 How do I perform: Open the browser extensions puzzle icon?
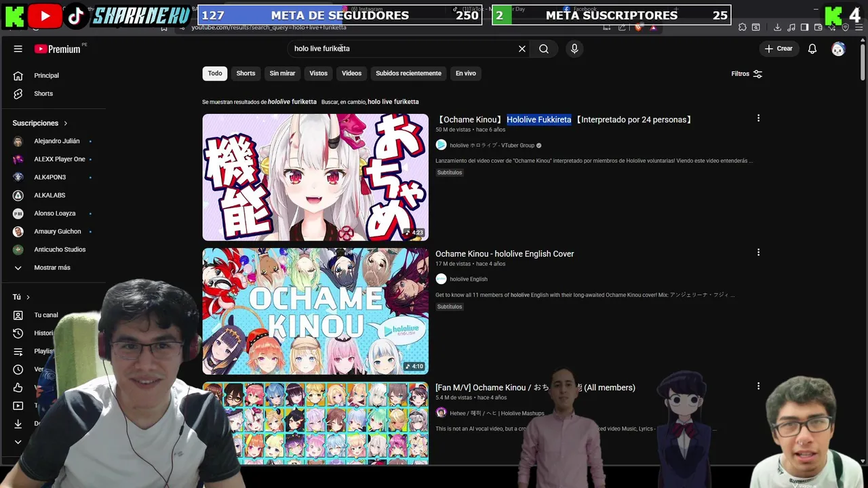[x=743, y=27]
